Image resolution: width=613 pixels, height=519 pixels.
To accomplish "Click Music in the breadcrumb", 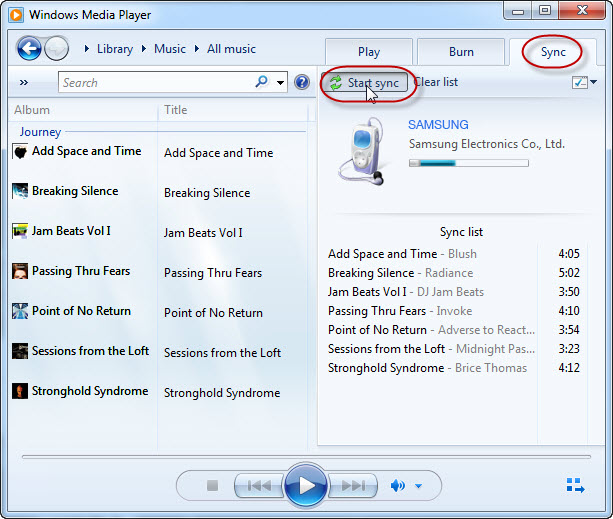I will click(x=170, y=49).
